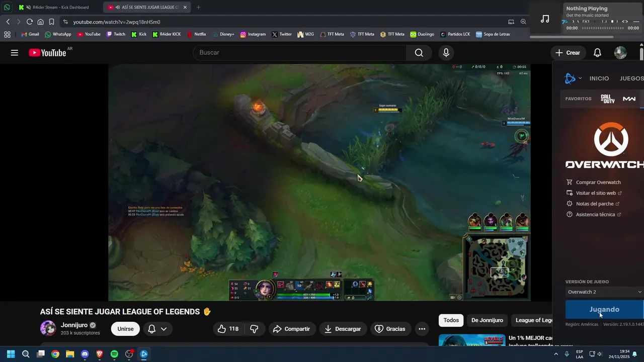This screenshot has width=644, height=362.
Task: Open the Duolingo bookmark
Action: click(422, 34)
